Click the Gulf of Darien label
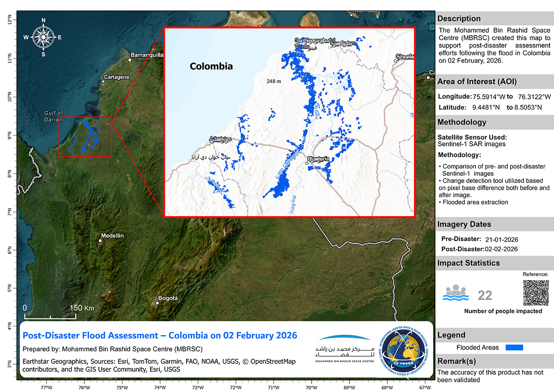The width and height of the screenshot is (554, 392). click(54, 116)
